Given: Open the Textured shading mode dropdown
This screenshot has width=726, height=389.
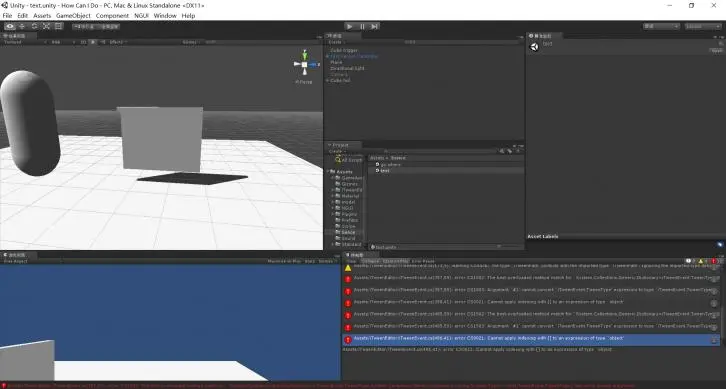Looking at the screenshot, I should point(25,42).
